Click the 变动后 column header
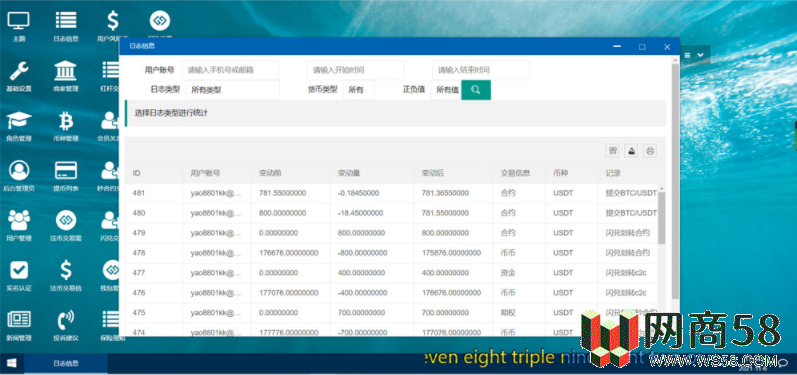The width and height of the screenshot is (797, 375). (453, 173)
